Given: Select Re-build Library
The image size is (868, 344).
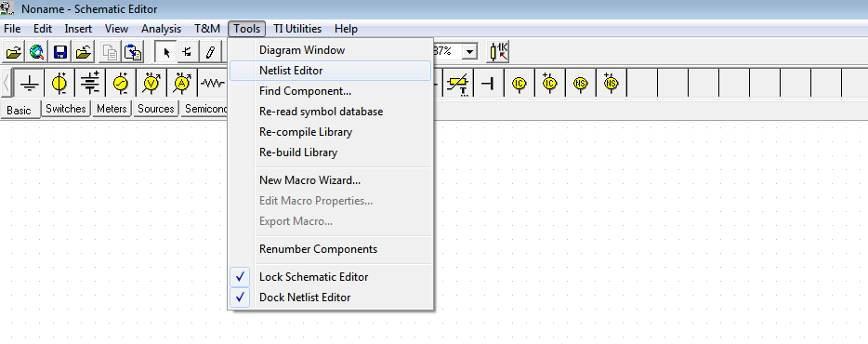Looking at the screenshot, I should 331,152.
